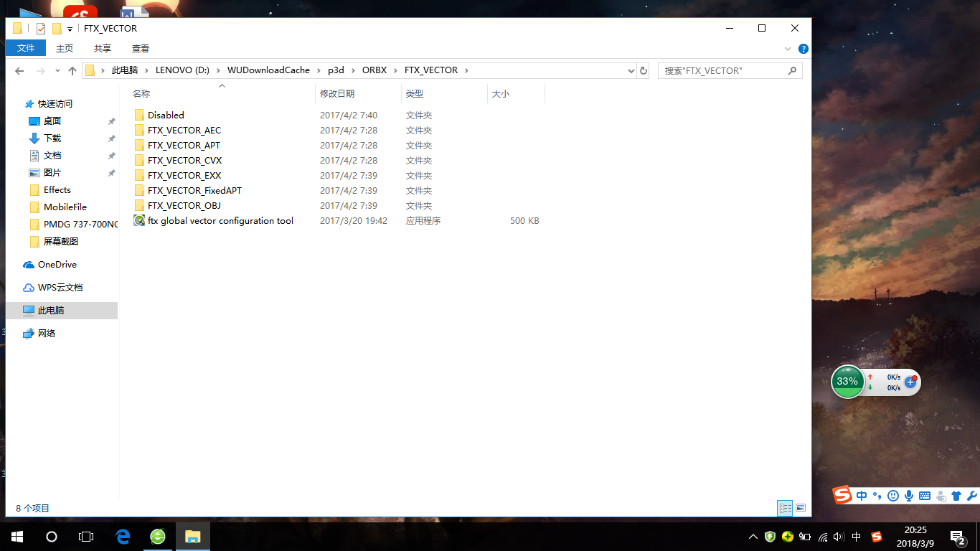Click the Forward navigation arrow
Viewport: 980px width, 551px height.
(x=41, y=70)
